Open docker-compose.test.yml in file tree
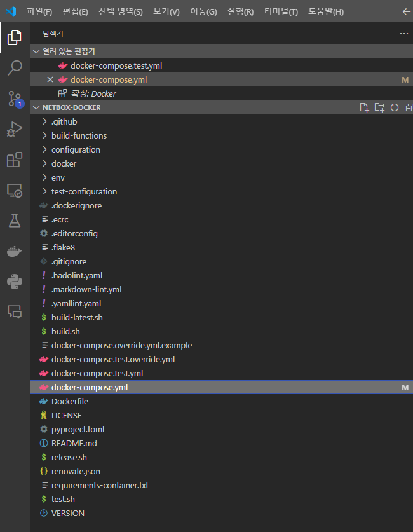 tap(221, 374)
